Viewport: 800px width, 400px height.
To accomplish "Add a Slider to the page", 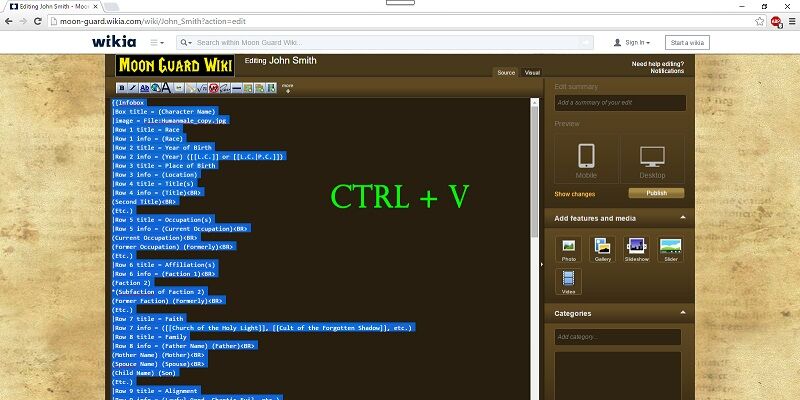I will [670, 249].
